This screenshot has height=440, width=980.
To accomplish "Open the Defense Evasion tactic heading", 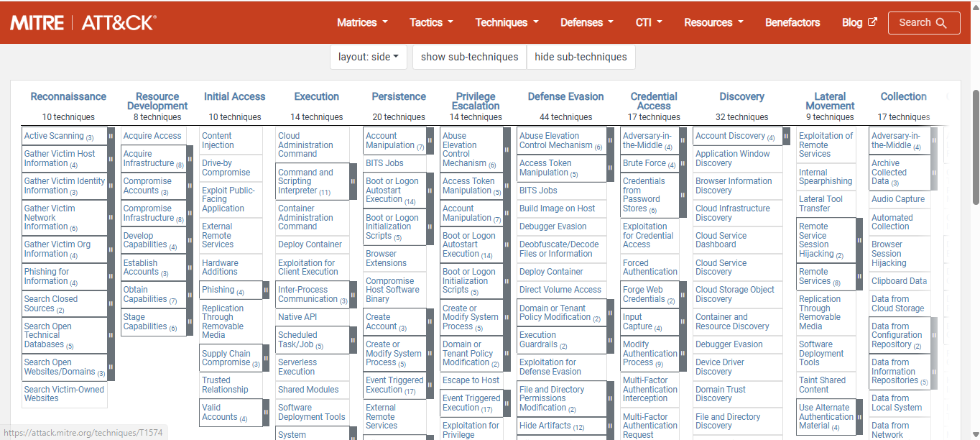I will (x=566, y=96).
